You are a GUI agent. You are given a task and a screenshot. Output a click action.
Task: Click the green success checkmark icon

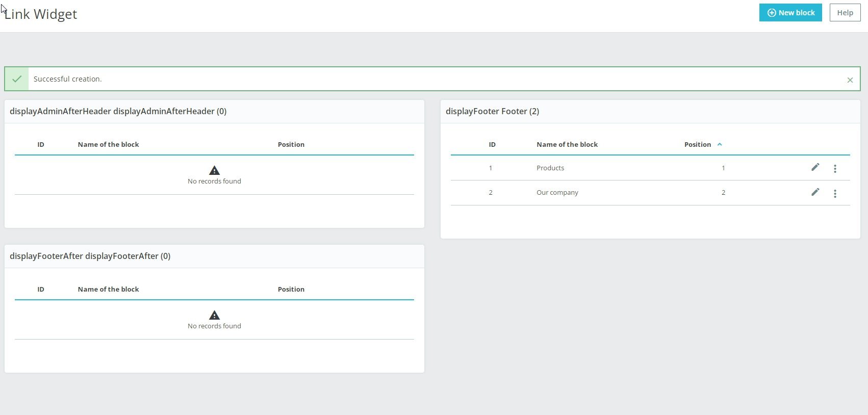click(x=17, y=79)
